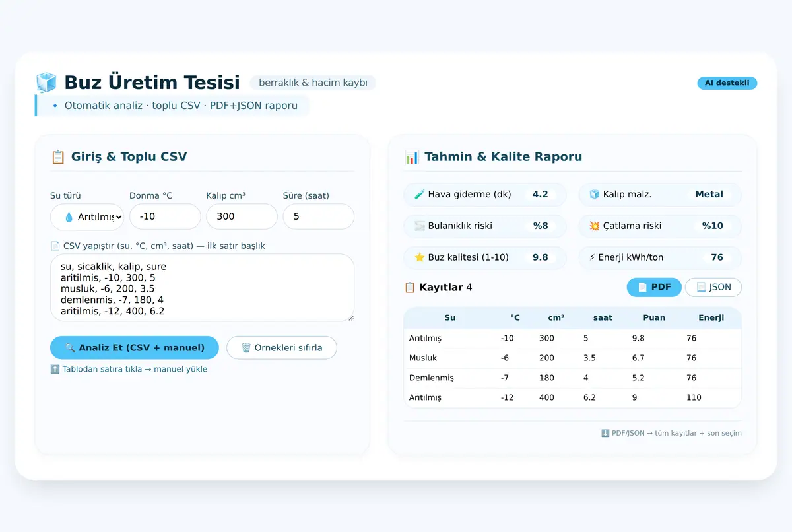792x532 pixels.
Task: Click the test tube icon in Hava giderme
Action: [419, 195]
